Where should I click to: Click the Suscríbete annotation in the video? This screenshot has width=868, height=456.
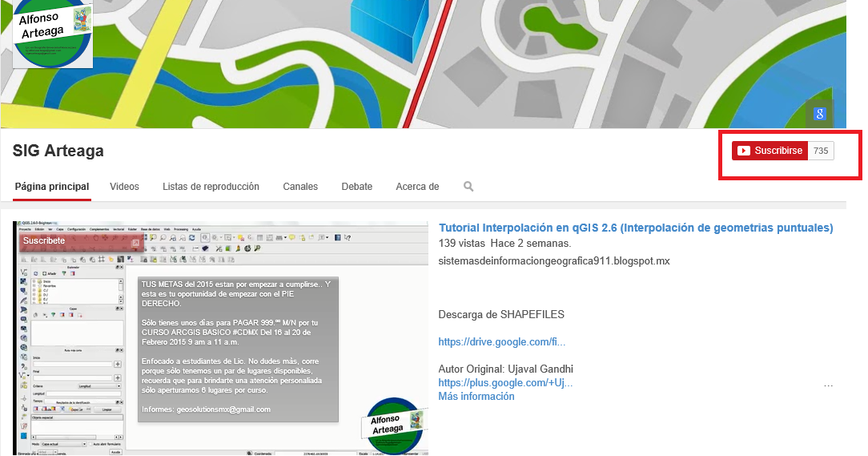click(82, 241)
